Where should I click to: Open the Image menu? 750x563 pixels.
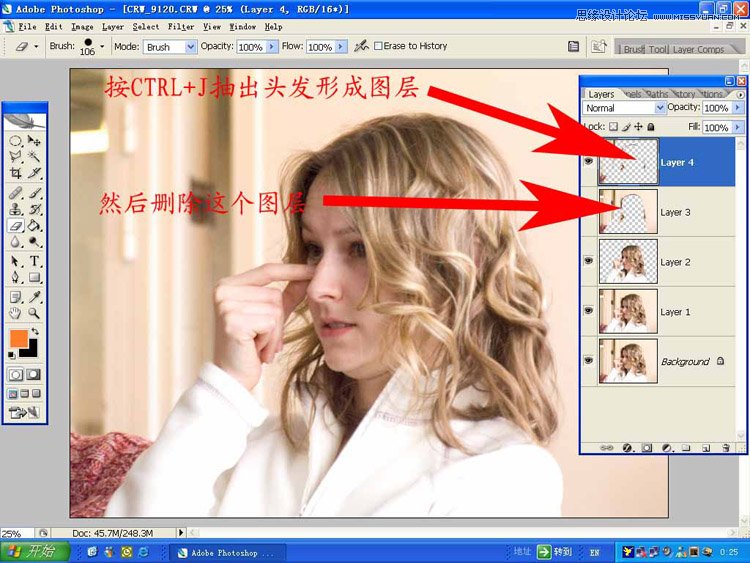82,27
